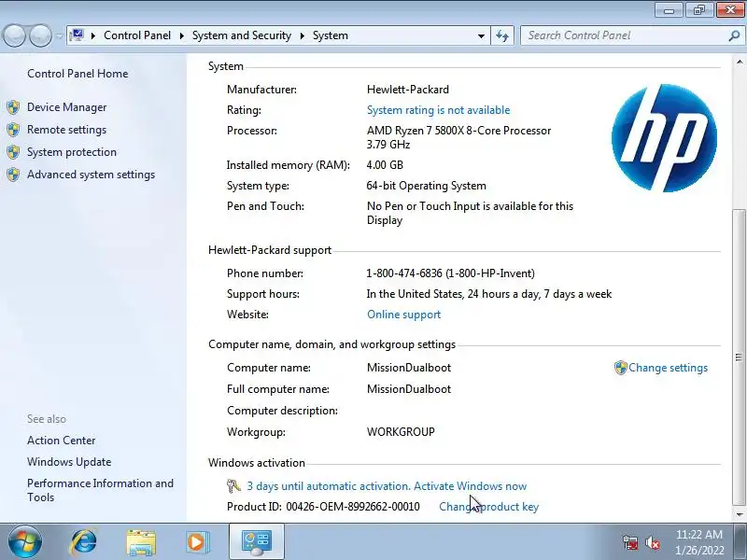Click Activate Windows now link
The image size is (747, 560).
[x=471, y=485]
